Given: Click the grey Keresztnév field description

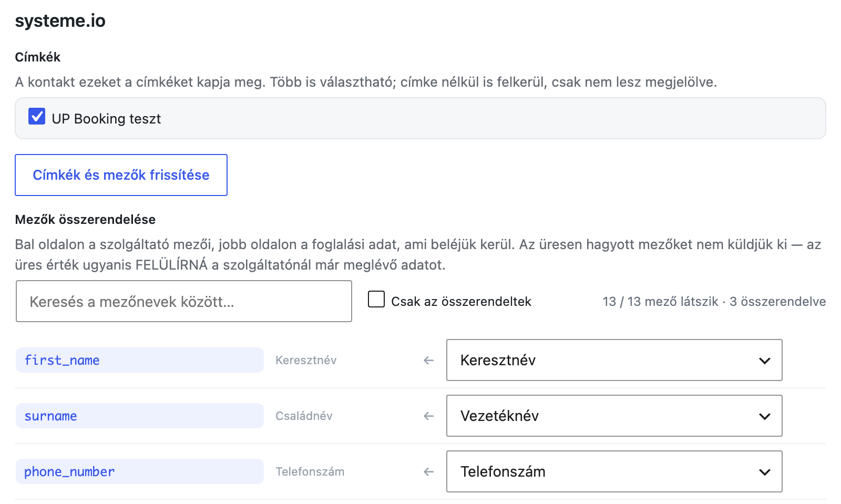Looking at the screenshot, I should click(x=306, y=360).
